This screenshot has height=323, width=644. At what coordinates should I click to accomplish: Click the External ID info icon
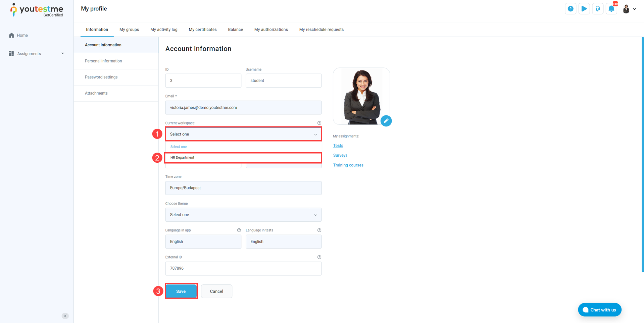click(x=319, y=257)
